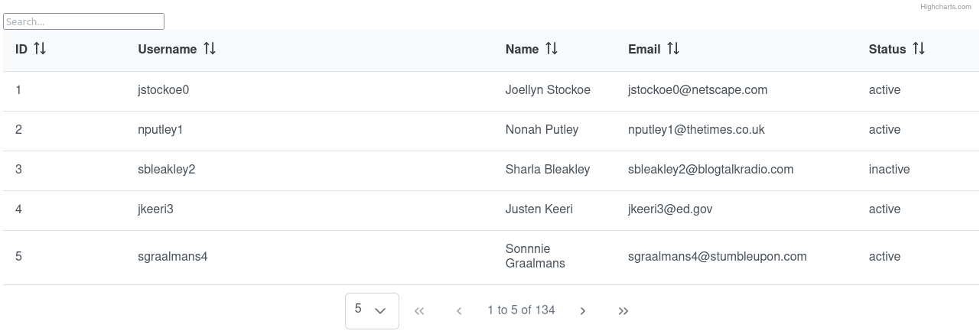Click the Username column header label
This screenshot has height=334, width=980.
(x=168, y=49)
